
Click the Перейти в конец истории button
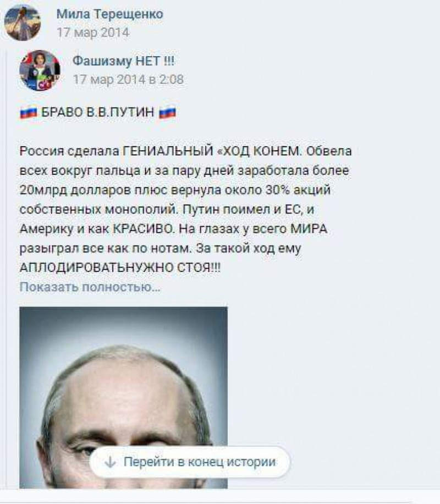[x=190, y=462]
